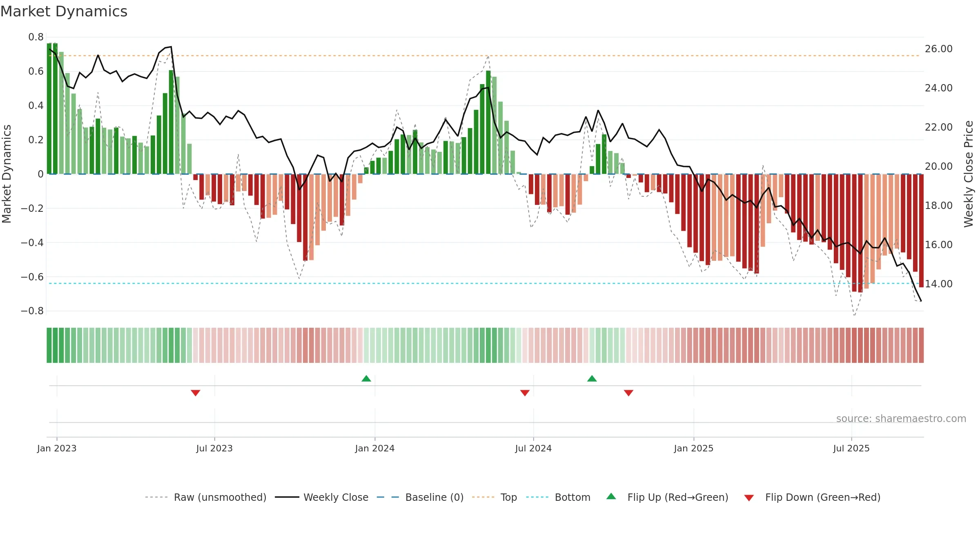980x551 pixels.
Task: Click the Jul 2024 x-axis label
Action: click(533, 448)
